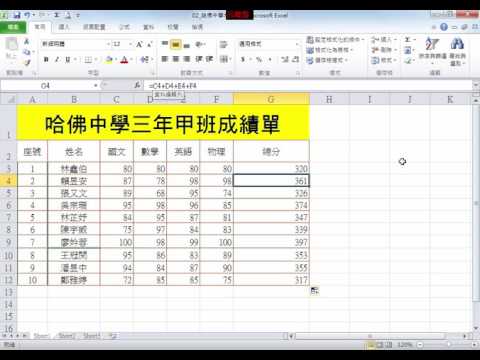Viewport: 480px width, 360px height.
Task: Click the Clear eraser icon
Action: tap(408, 61)
